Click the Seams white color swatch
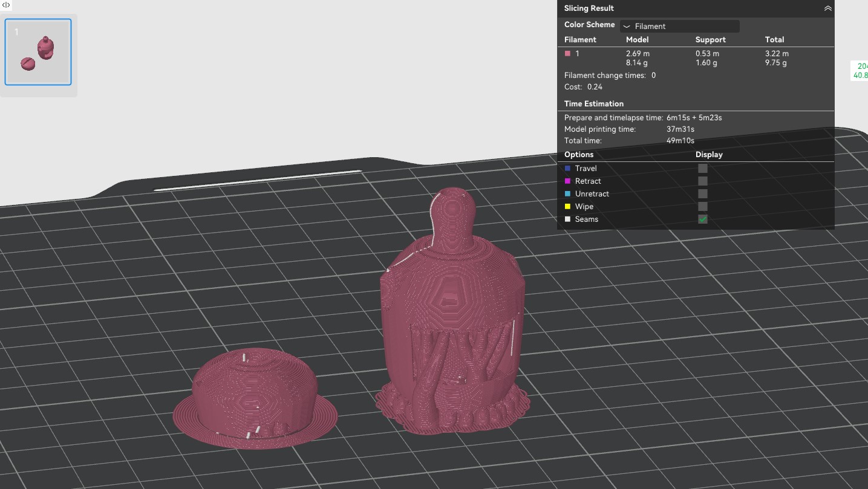This screenshot has height=489, width=868. (567, 219)
